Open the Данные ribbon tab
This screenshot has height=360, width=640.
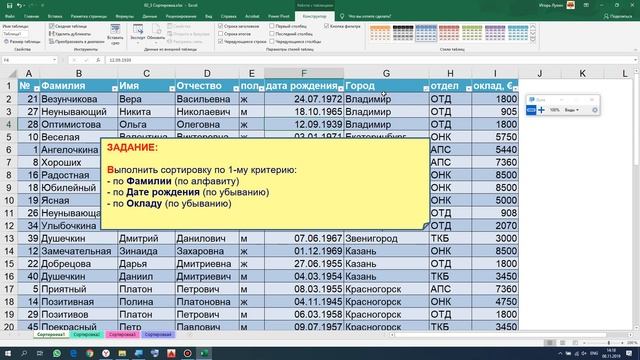click(149, 16)
